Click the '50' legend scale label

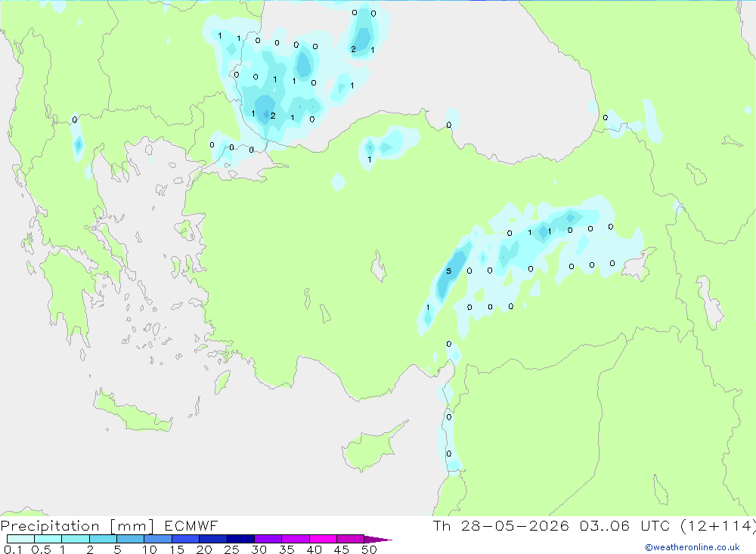[x=370, y=549]
